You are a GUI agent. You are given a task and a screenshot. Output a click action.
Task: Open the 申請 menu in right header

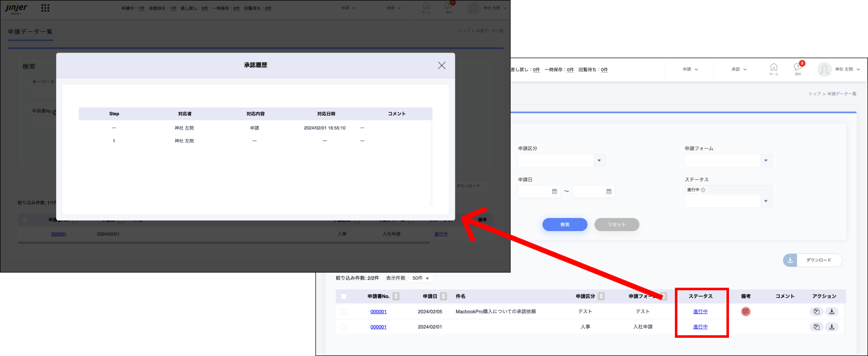[690, 69]
